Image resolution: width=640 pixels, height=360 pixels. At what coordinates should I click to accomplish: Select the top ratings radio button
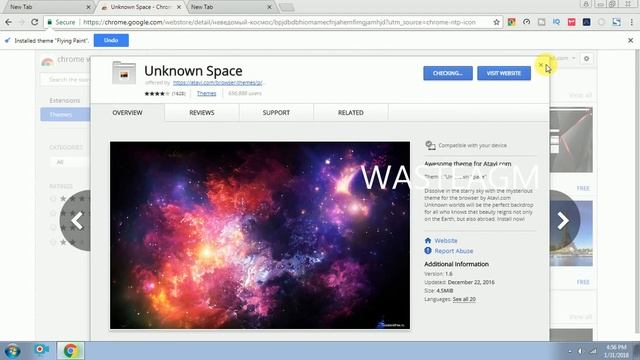coord(53,199)
